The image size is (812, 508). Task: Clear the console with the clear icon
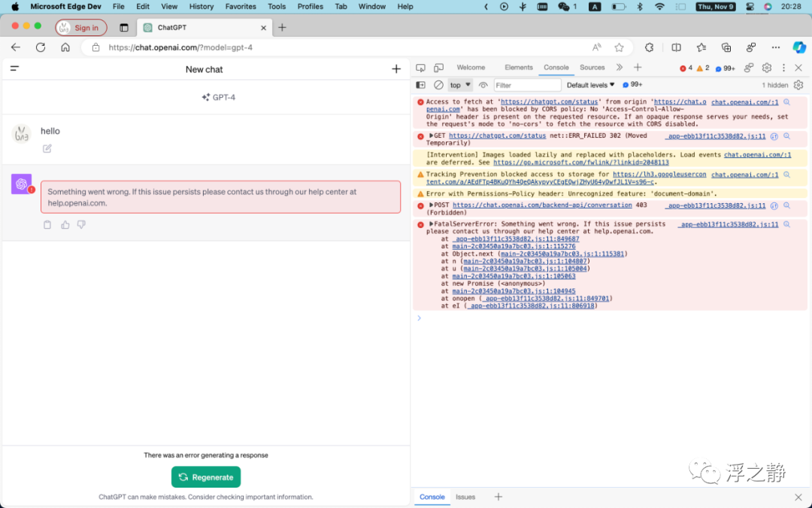[x=438, y=85]
